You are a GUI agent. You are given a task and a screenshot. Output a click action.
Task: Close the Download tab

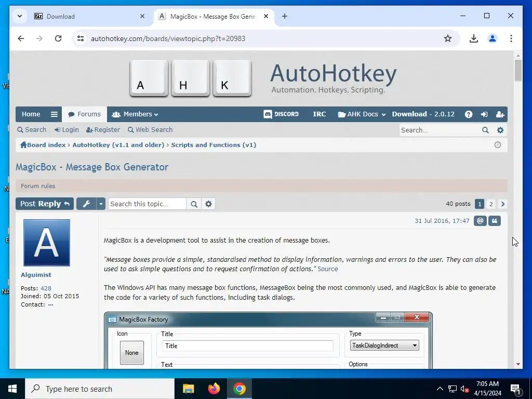[x=142, y=16]
